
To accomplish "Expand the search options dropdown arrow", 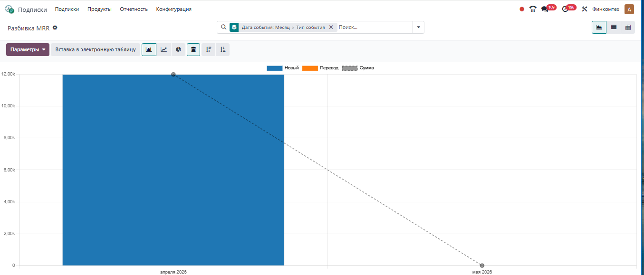I will point(418,27).
